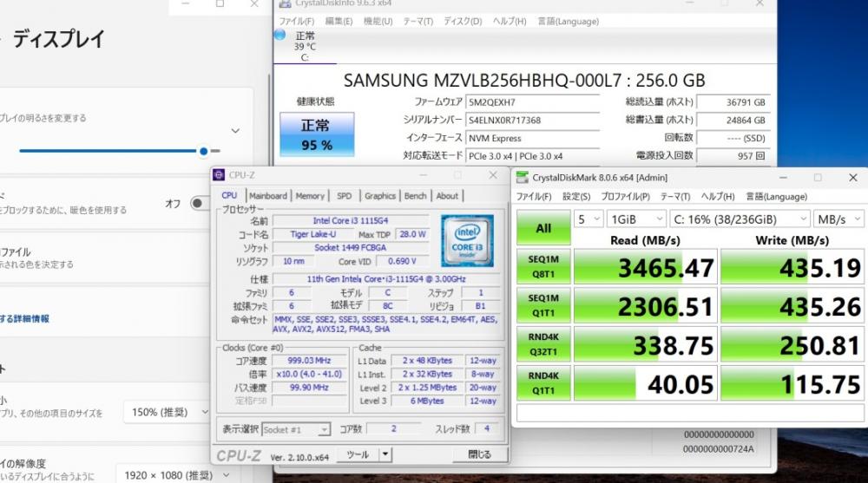Switch to the Bench tab in CPU-Z
This screenshot has height=483, width=868.
tap(415, 196)
